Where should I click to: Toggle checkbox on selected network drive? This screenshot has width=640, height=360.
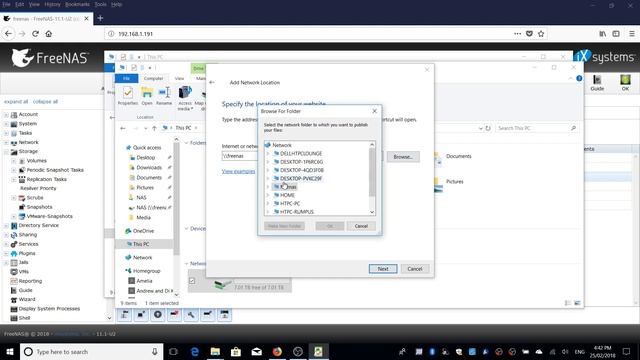192,281
